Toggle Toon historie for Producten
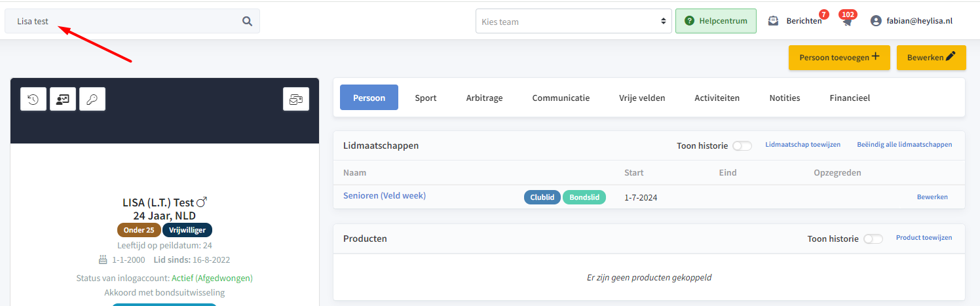Viewport: 980px width, 306px height. coord(873,239)
